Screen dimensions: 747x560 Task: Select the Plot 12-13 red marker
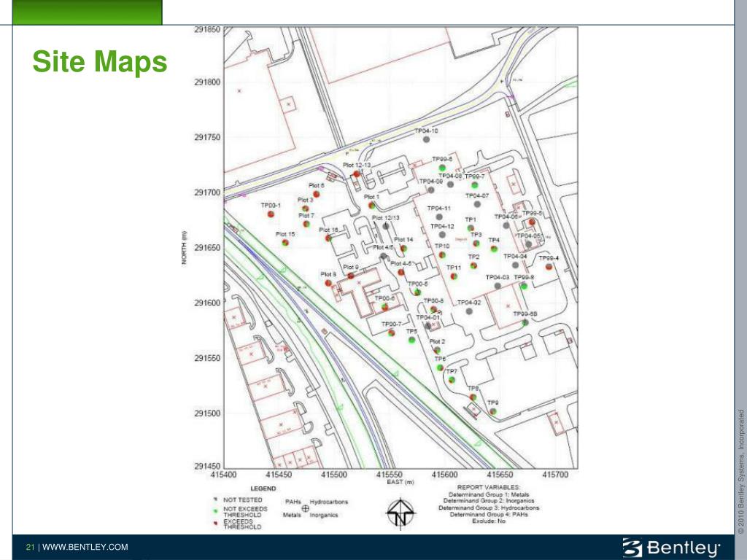point(356,174)
